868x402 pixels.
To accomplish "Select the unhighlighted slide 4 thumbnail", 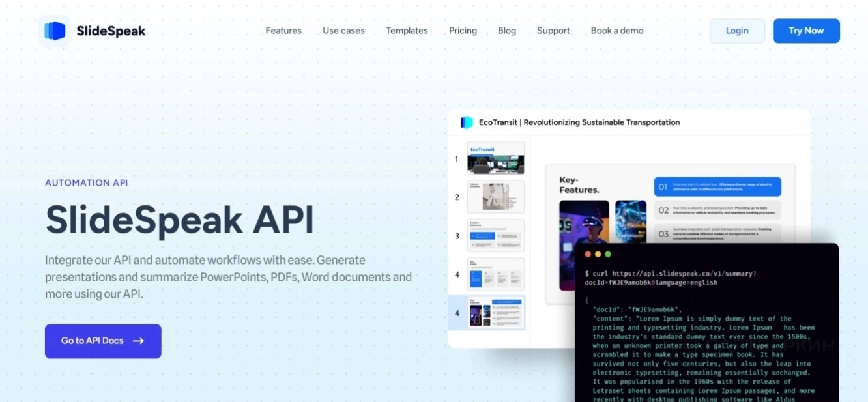I will click(x=495, y=274).
